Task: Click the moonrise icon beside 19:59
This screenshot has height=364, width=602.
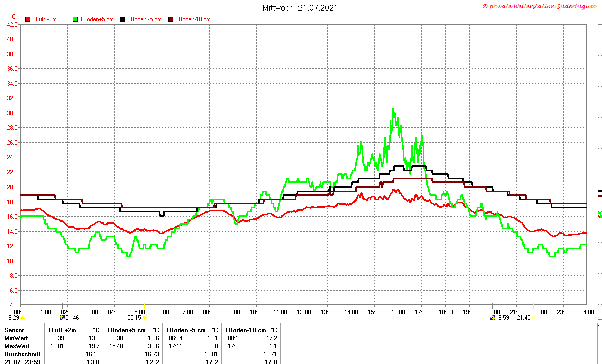Action: (x=492, y=317)
